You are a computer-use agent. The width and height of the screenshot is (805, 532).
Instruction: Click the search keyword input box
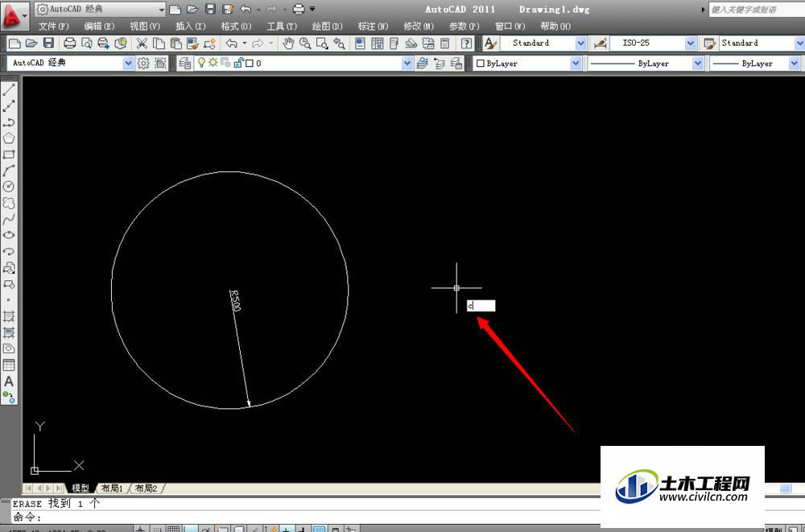coord(757,9)
